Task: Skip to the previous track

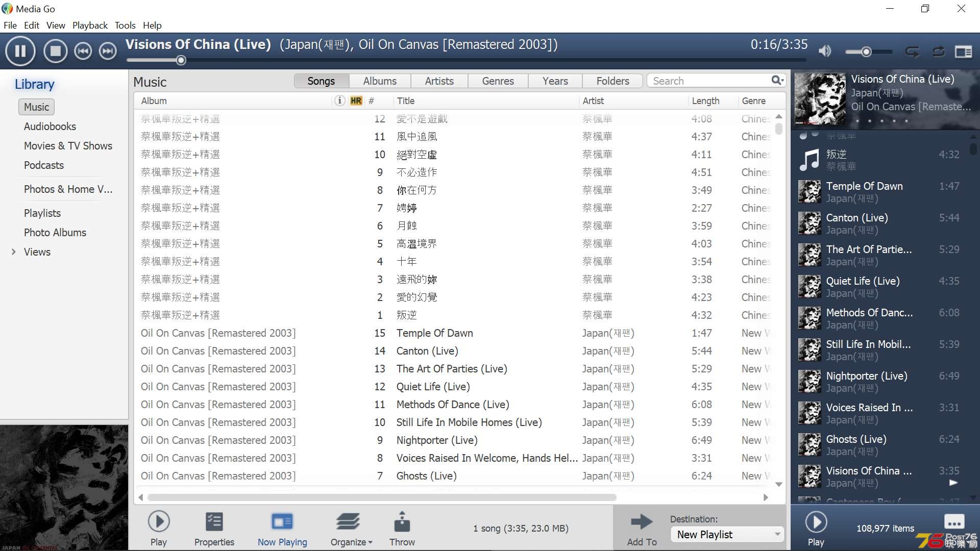Action: point(83,51)
